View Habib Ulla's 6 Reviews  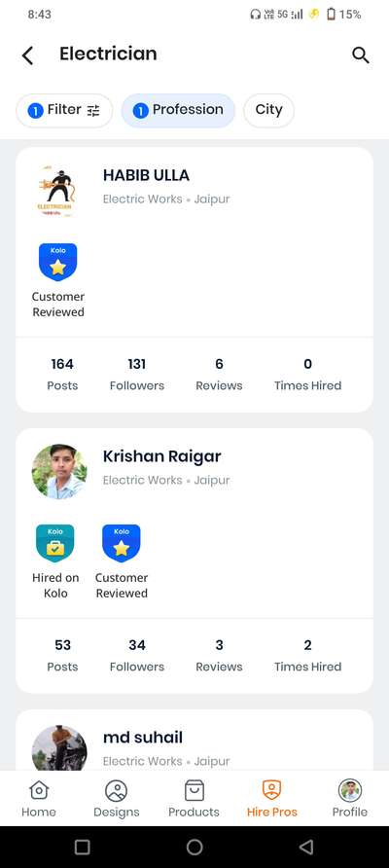[219, 375]
